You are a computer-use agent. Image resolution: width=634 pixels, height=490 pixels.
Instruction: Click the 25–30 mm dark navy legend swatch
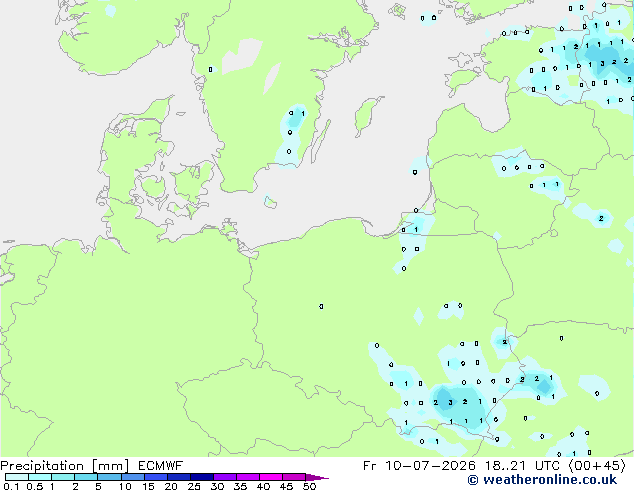pos(201,477)
